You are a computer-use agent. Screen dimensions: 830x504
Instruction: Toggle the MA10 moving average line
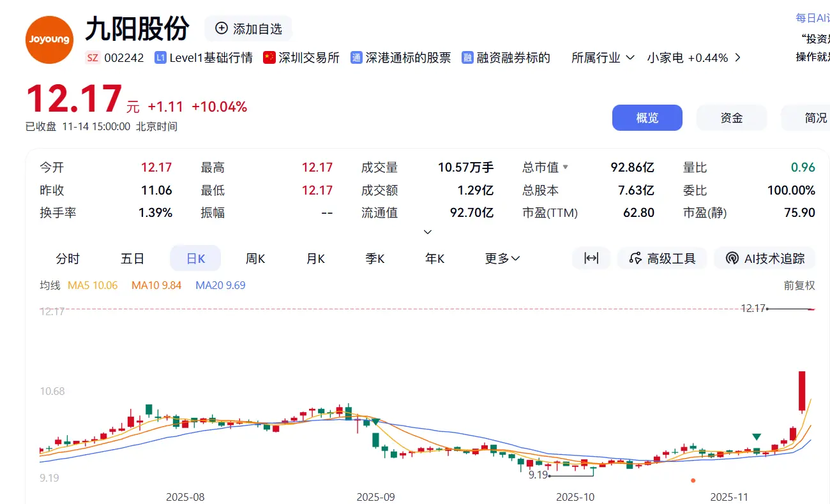(x=156, y=285)
